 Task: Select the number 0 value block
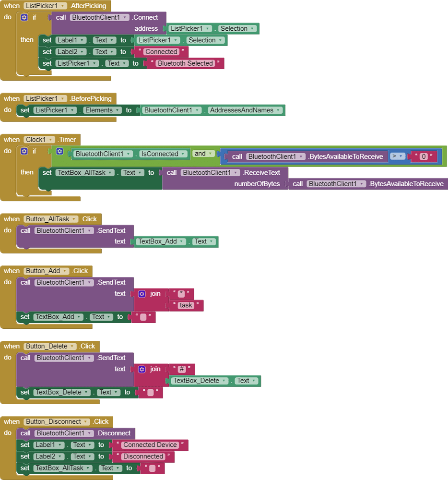pos(424,156)
